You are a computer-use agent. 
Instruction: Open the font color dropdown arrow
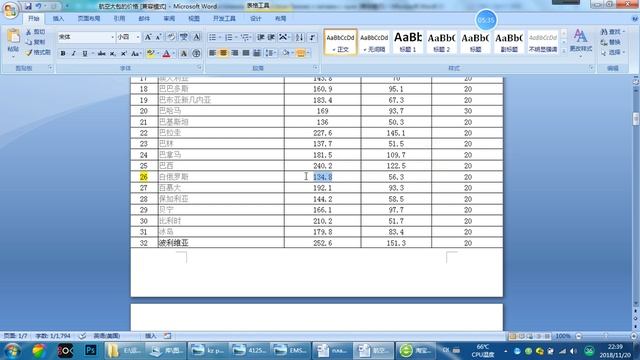pyautogui.click(x=173, y=53)
